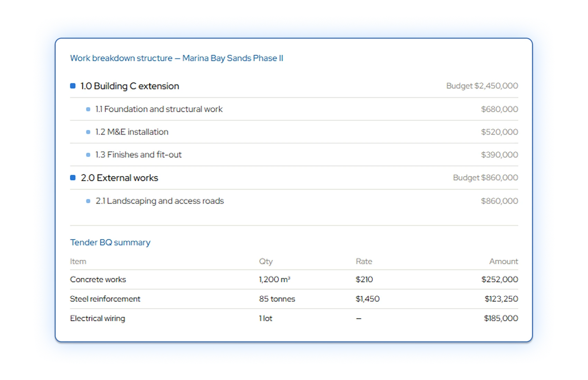Image resolution: width=588 pixels, height=380 pixels.
Task: Click the Item column header
Action: (78, 262)
